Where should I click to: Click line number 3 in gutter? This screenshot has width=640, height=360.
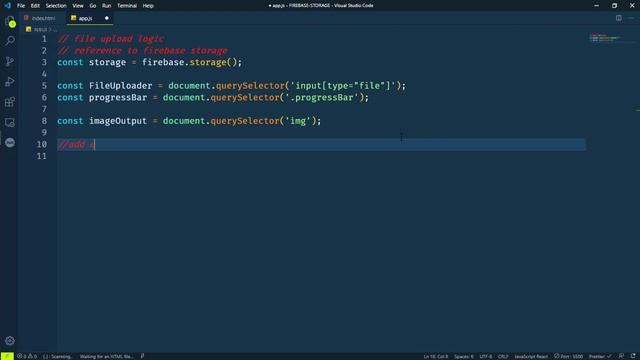pyautogui.click(x=44, y=62)
